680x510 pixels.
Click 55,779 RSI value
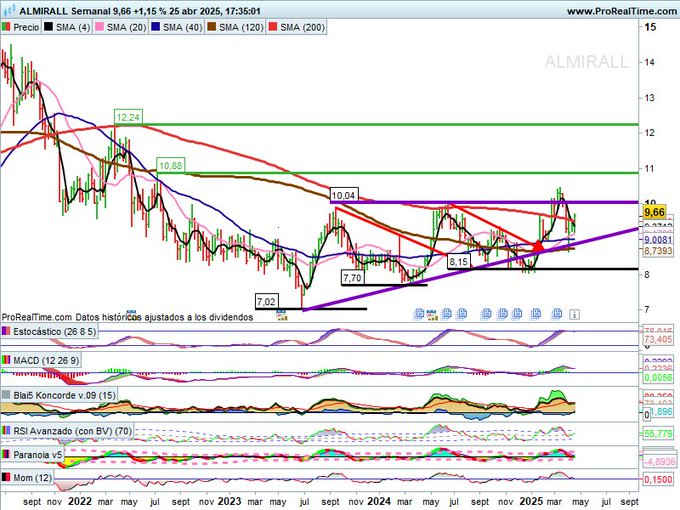(x=658, y=433)
